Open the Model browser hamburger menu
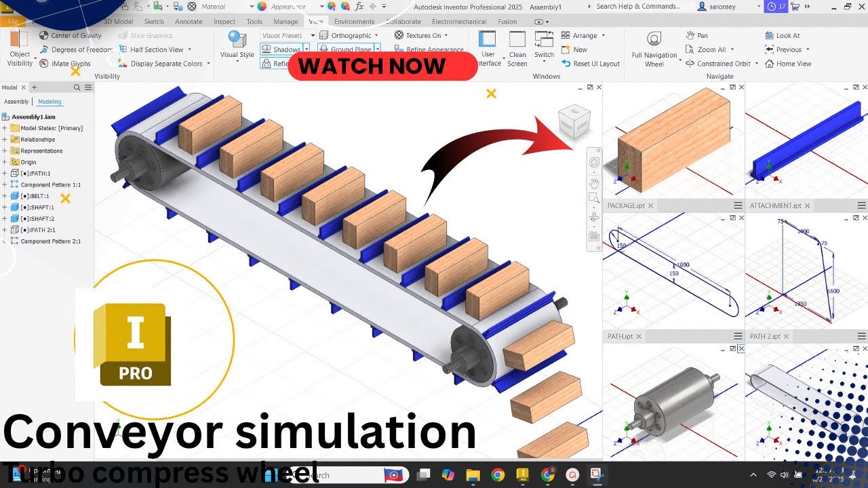868x488 pixels. pos(88,87)
